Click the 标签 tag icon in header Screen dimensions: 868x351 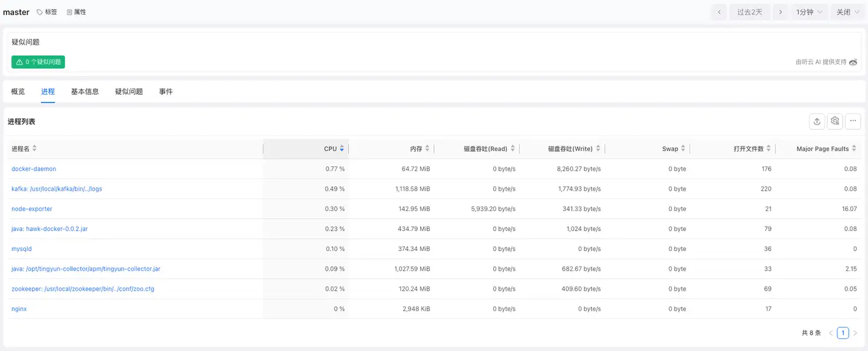(40, 12)
